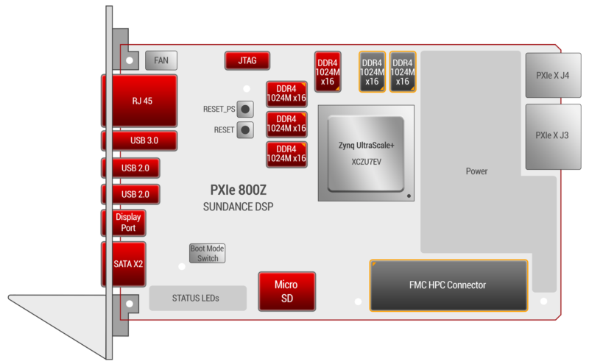Click the Power section label
589x364 pixels.
(476, 171)
